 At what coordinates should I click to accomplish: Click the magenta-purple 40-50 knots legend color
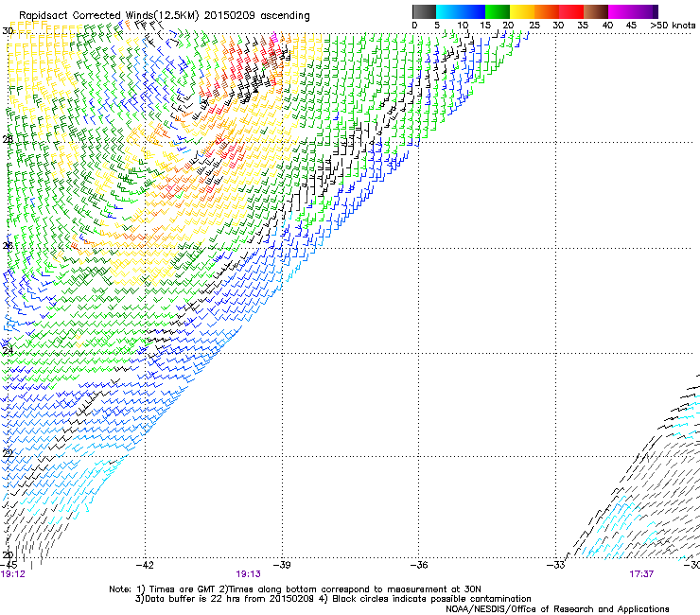(633, 11)
